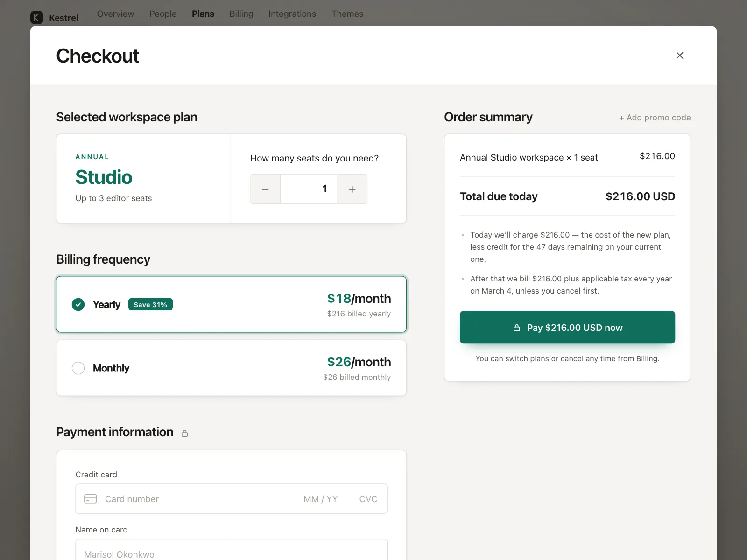
Task: Click the MM / YY expiry field
Action: pyautogui.click(x=320, y=499)
